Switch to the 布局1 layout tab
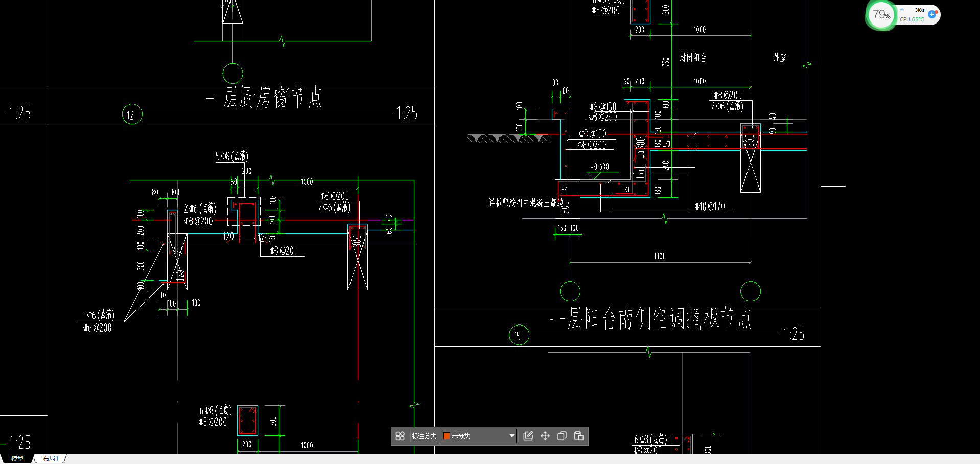 pos(50,459)
